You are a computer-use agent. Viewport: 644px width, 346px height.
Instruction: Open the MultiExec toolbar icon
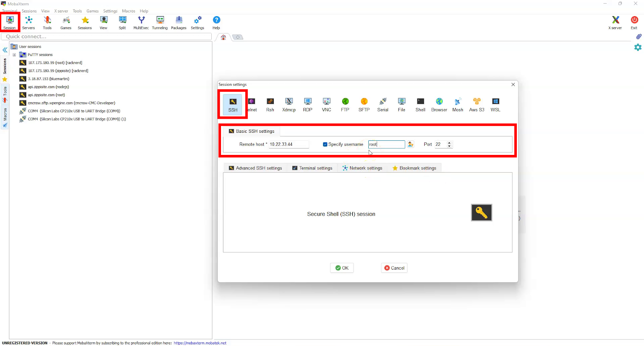point(141,23)
